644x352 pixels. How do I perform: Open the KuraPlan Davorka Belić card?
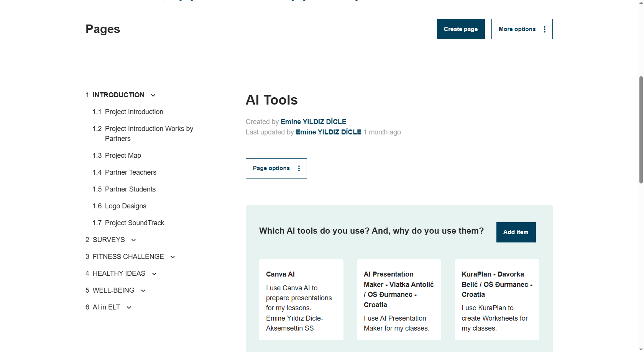pos(497,300)
